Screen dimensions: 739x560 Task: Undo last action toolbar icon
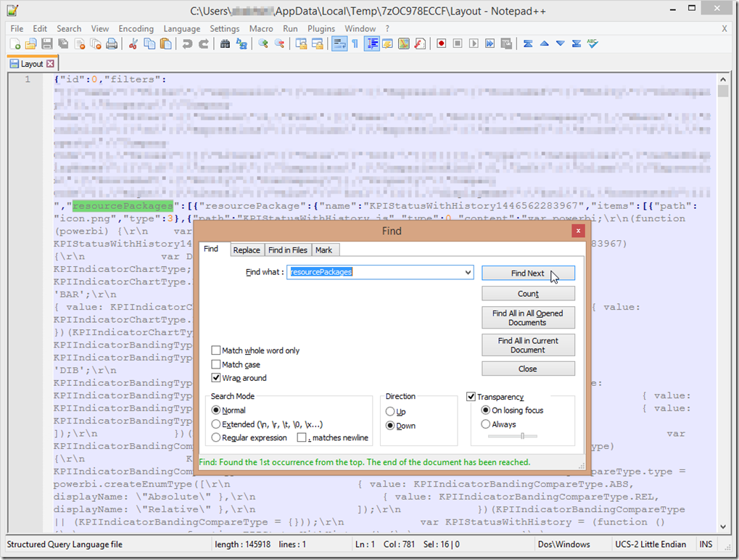pos(187,44)
